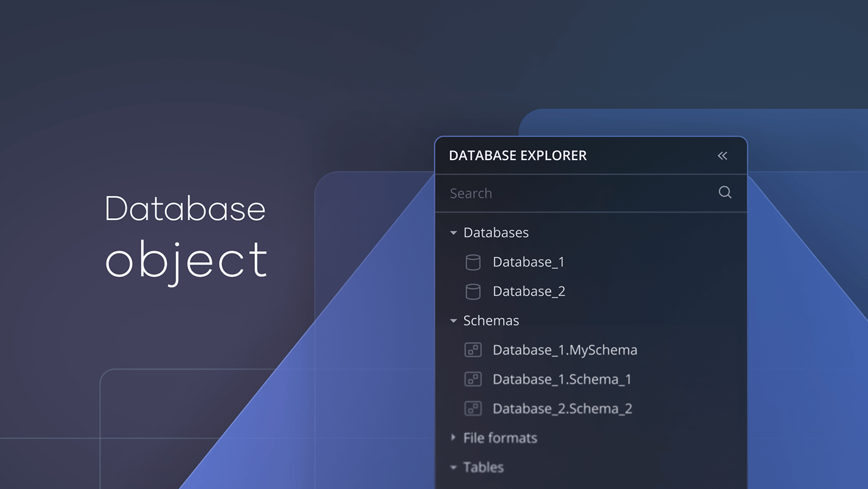Collapse the Tables tree node

click(x=454, y=468)
